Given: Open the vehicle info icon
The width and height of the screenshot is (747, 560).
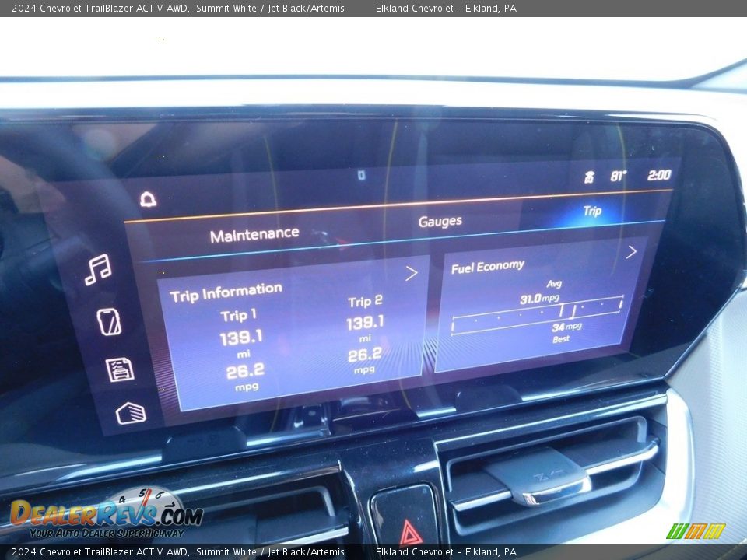Looking at the screenshot, I should [x=120, y=369].
